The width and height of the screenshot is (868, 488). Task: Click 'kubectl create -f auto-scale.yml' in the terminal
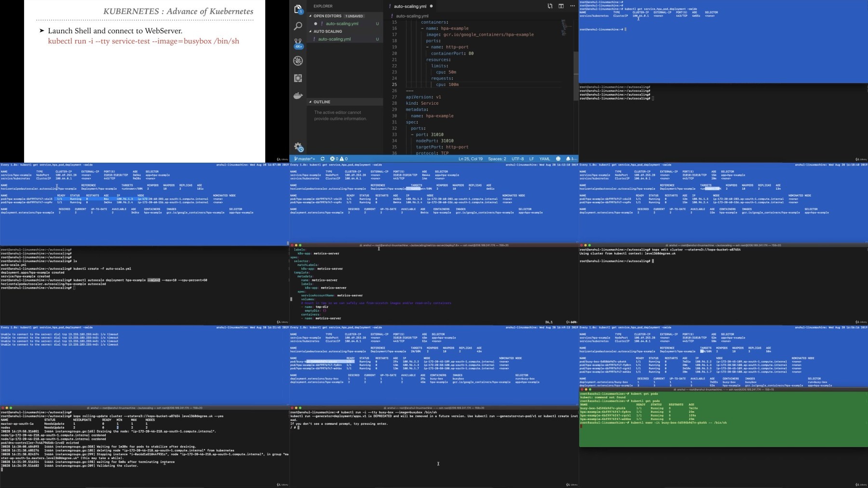[102, 268]
